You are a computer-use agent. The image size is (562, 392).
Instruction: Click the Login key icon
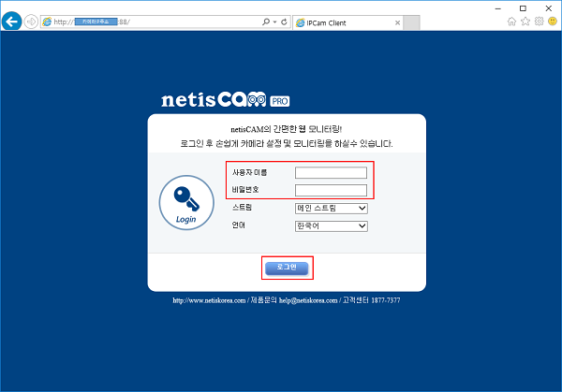pos(186,203)
